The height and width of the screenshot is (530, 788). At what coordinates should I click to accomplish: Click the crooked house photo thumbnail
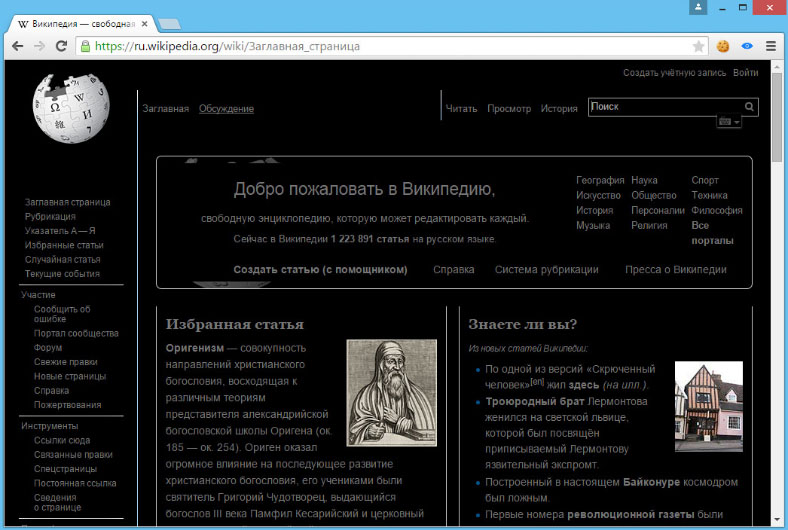tap(709, 406)
